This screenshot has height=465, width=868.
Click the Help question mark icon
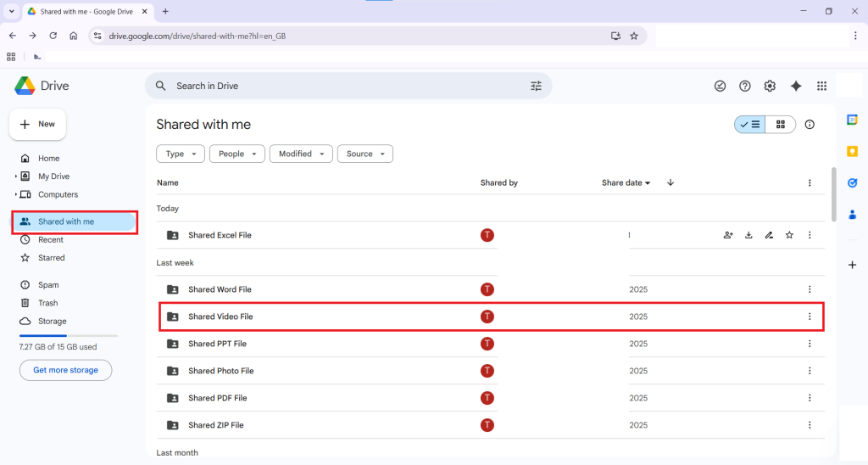pyautogui.click(x=745, y=86)
